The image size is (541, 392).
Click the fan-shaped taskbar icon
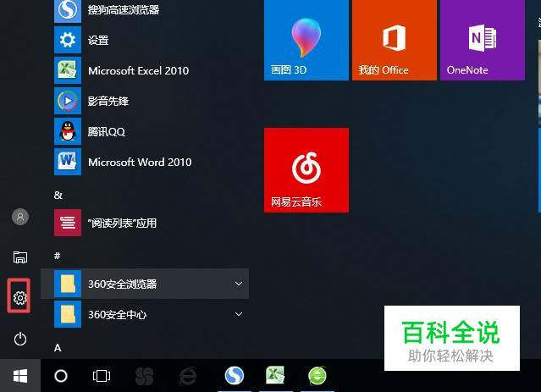(x=144, y=376)
